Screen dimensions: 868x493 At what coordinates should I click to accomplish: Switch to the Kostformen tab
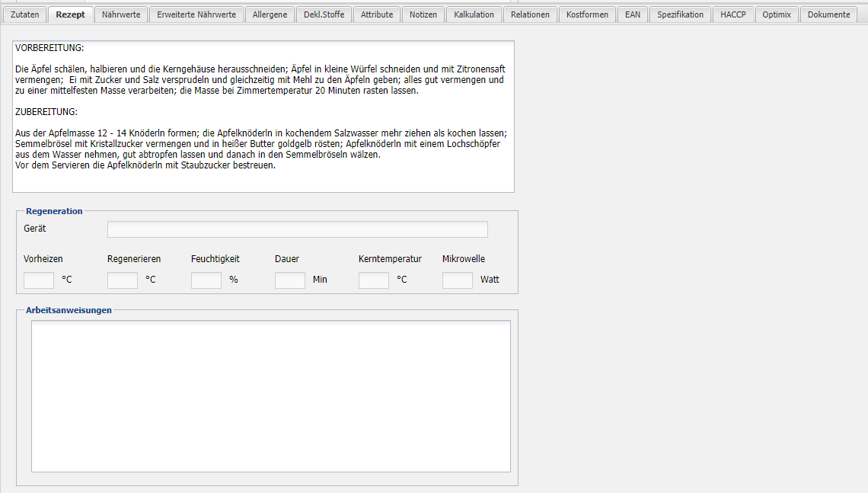tap(587, 14)
